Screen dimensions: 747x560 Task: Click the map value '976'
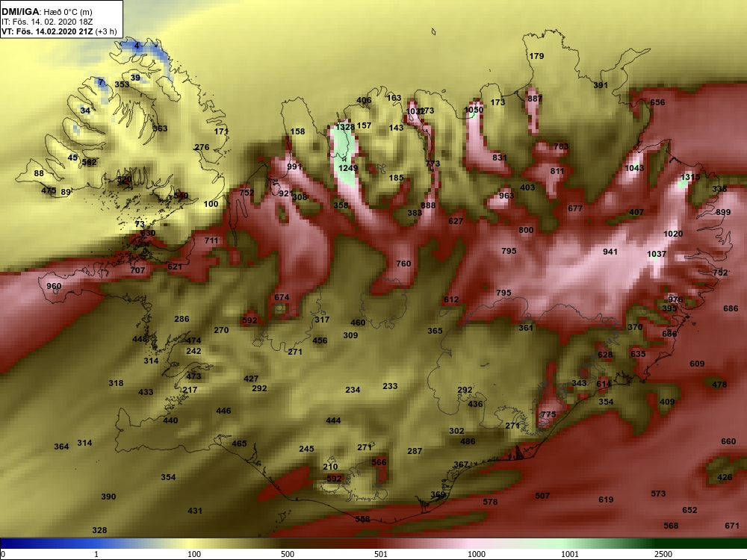(x=675, y=299)
